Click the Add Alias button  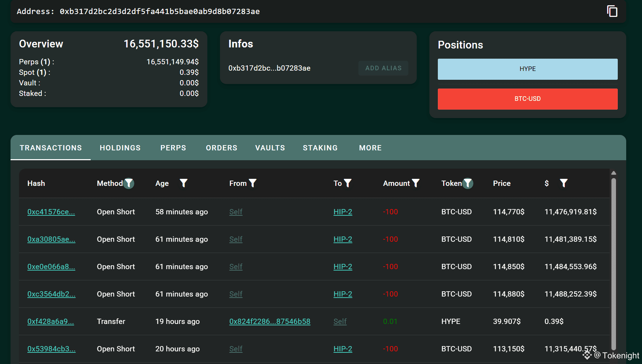[x=383, y=68]
